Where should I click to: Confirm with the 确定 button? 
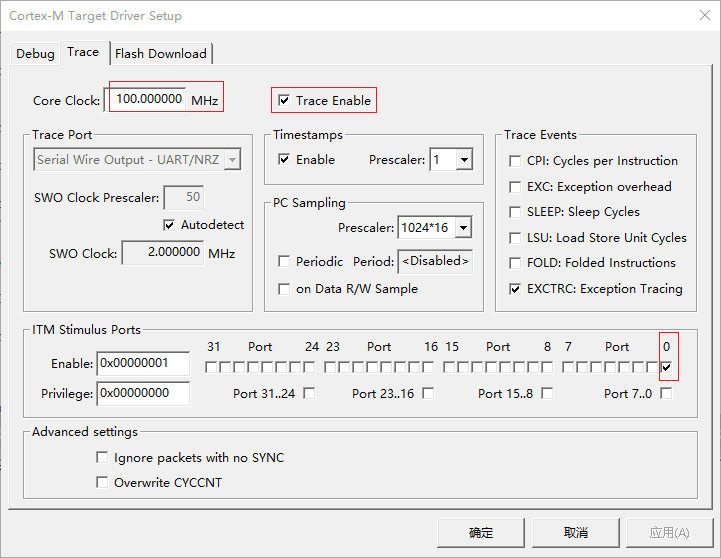[481, 533]
